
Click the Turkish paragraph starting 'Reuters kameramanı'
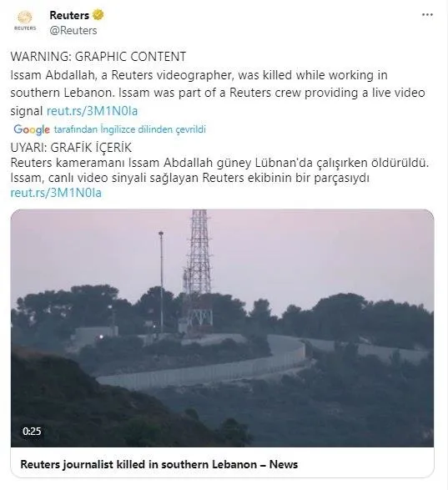tap(219, 170)
